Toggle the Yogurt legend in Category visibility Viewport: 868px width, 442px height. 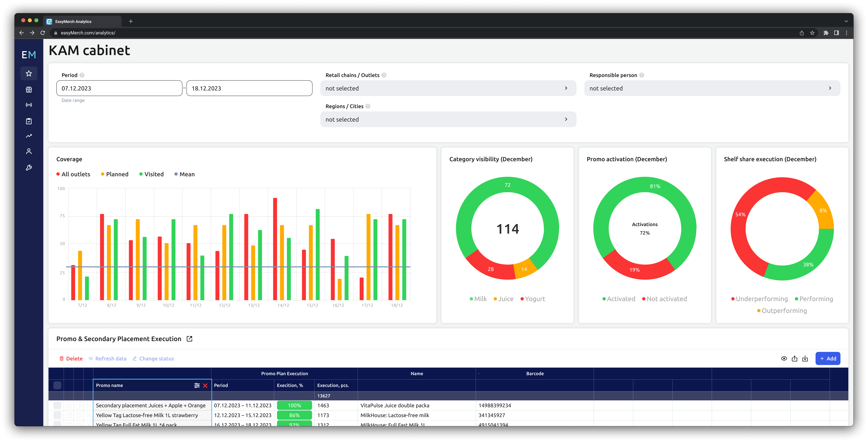click(533, 299)
